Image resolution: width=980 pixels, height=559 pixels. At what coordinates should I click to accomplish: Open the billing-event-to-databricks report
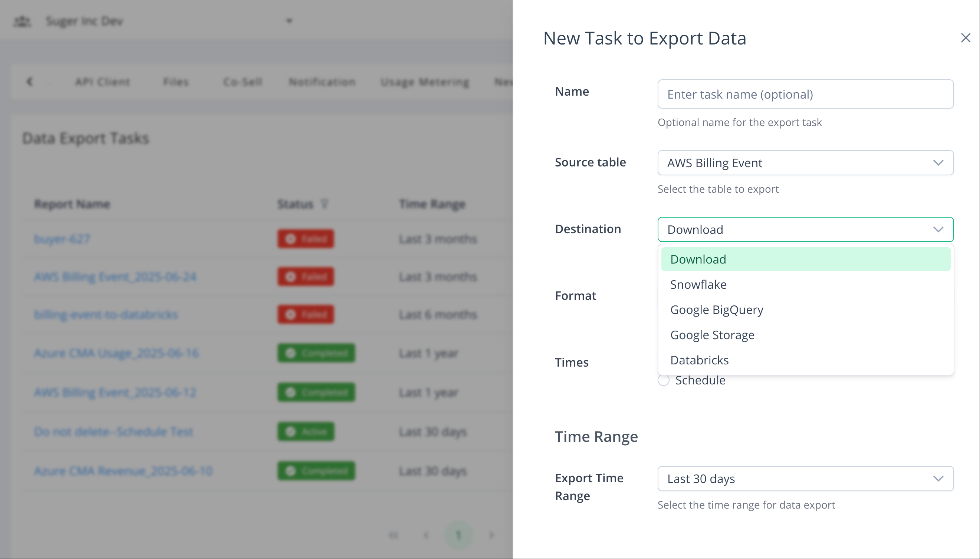click(x=106, y=314)
